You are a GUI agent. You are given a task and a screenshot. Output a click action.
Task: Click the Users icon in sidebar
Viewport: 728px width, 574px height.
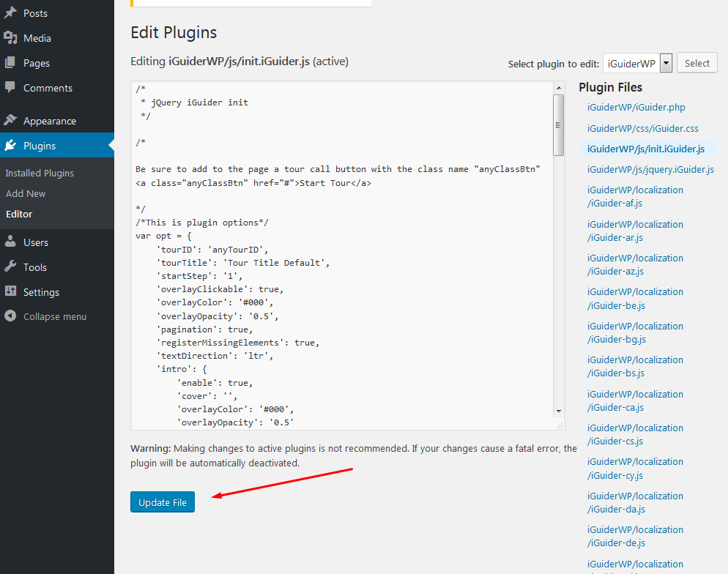click(x=10, y=242)
